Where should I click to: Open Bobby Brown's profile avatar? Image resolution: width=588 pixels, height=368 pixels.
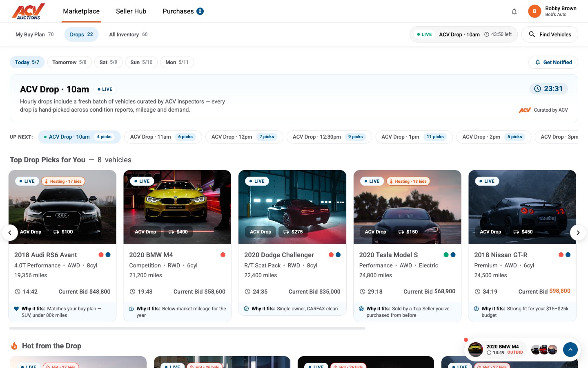[535, 11]
